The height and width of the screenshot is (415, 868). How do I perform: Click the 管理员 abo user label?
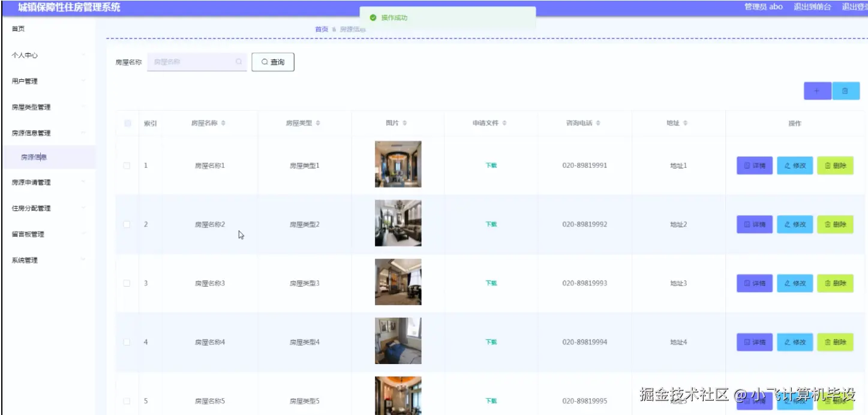click(x=764, y=7)
